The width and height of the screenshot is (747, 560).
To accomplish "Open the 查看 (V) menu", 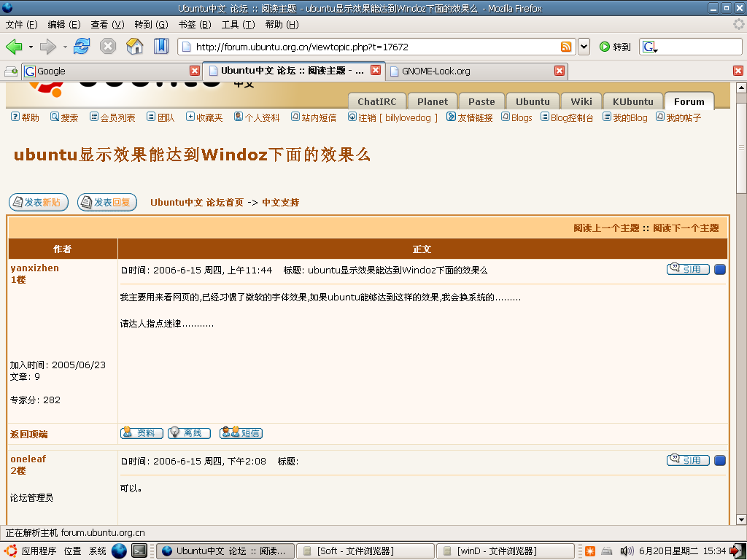I will click(x=108, y=24).
